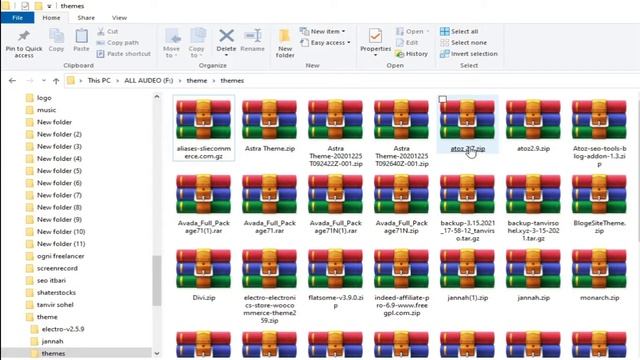Select monarch.zip archive
Image resolution: width=640 pixels, height=360 pixels.
tap(599, 275)
